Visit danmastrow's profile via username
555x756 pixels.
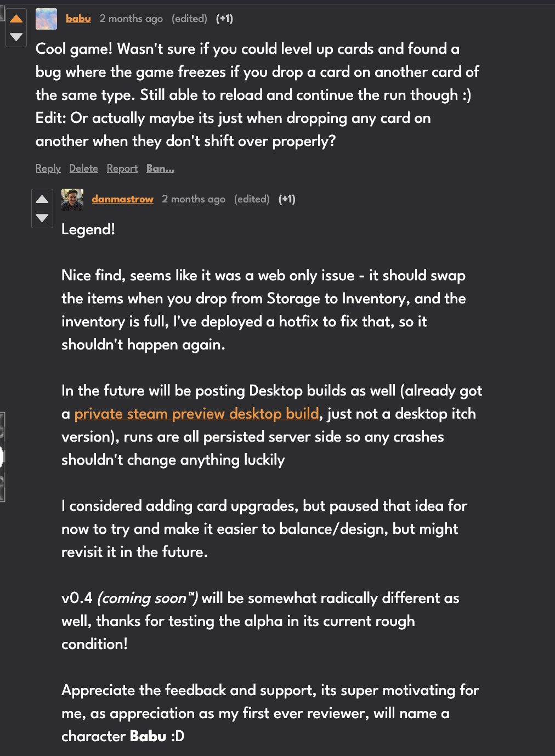[x=122, y=199]
